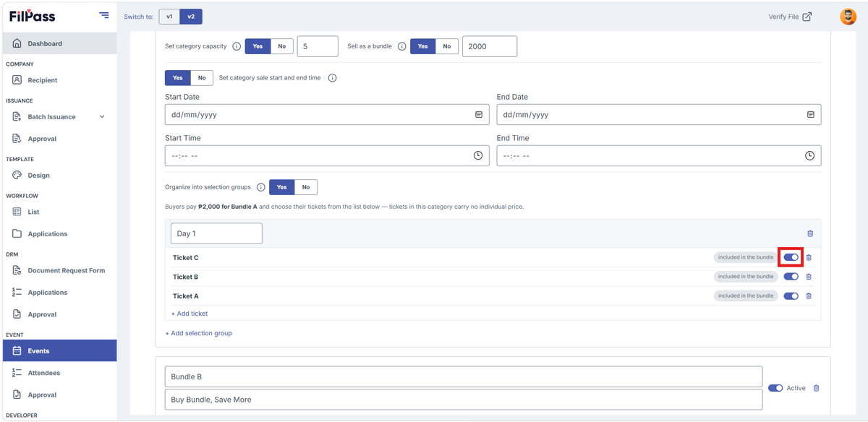This screenshot has width=868, height=422.
Task: Click the Verify File external link icon
Action: pyautogui.click(x=807, y=17)
